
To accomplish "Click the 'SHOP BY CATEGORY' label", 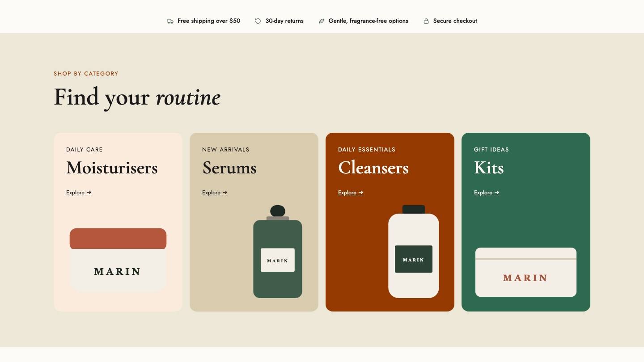I will point(86,74).
